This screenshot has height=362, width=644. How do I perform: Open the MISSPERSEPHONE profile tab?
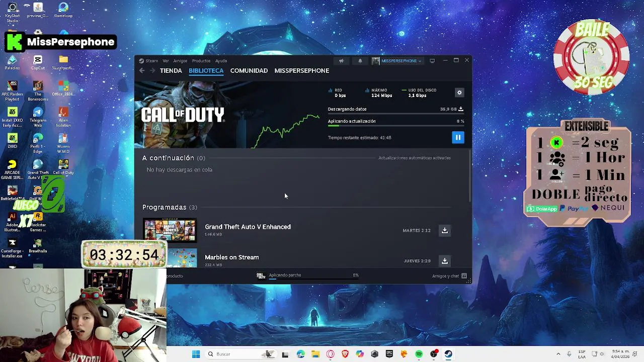point(302,71)
